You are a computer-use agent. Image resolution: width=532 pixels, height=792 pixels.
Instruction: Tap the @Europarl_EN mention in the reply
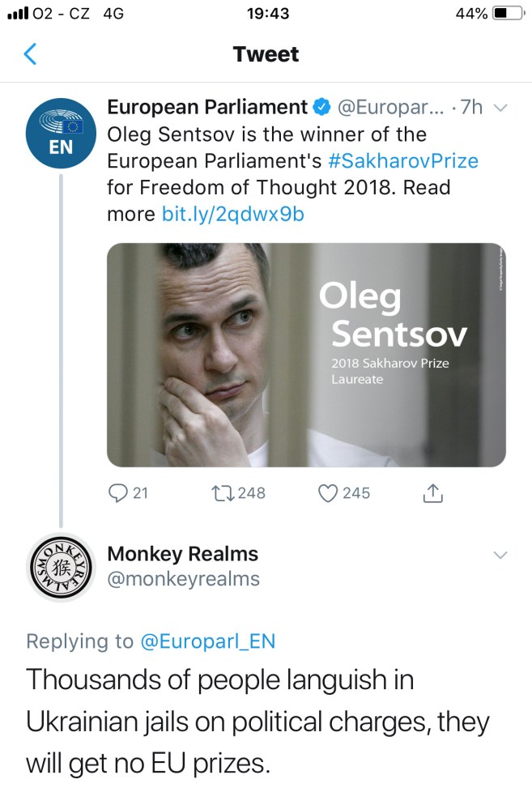click(208, 641)
